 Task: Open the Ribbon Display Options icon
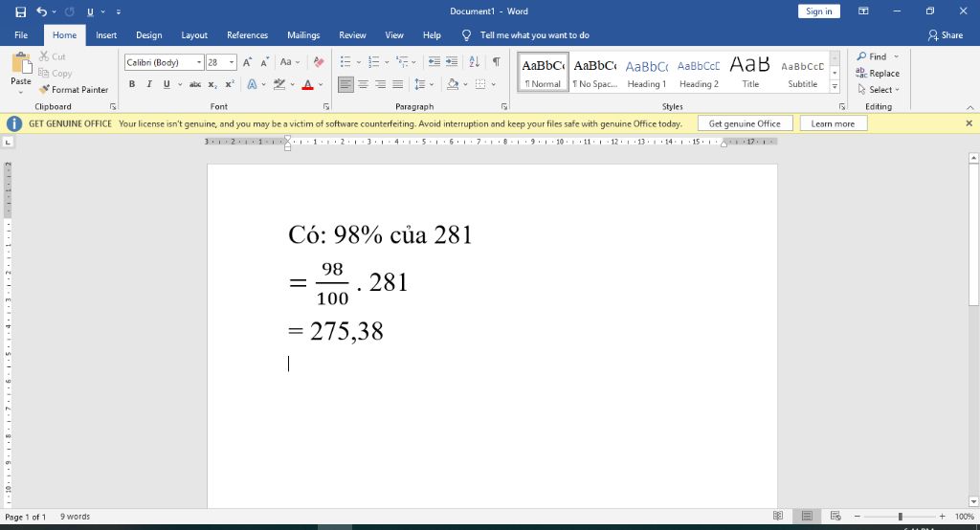click(x=863, y=11)
